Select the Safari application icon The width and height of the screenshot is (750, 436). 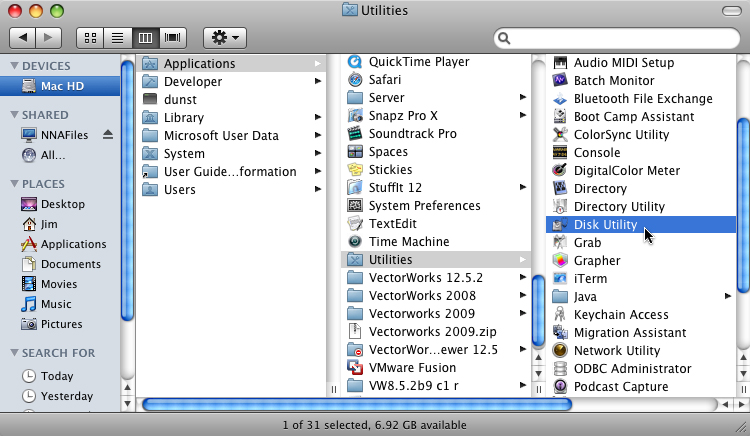[x=354, y=80]
